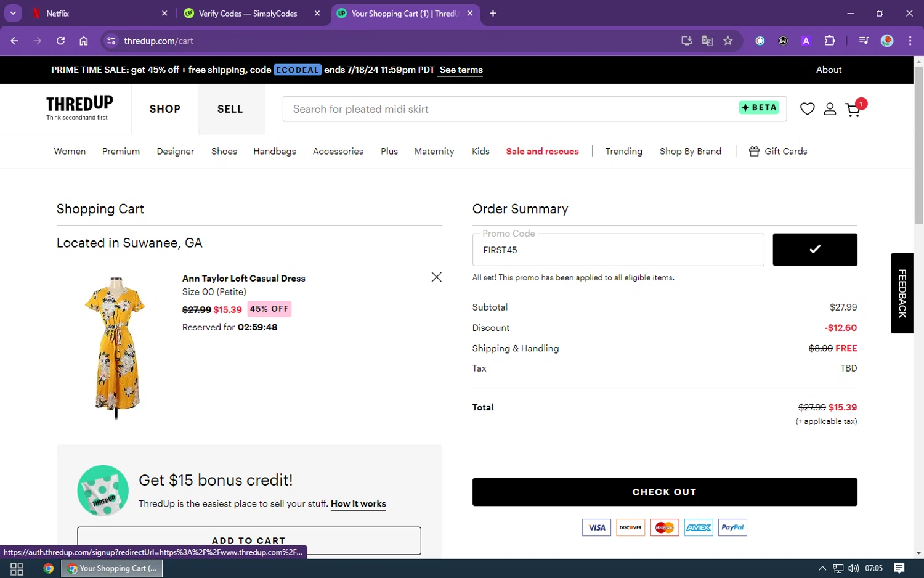This screenshot has width=924, height=578.
Task: Open the Handbags category menu
Action: tap(275, 152)
